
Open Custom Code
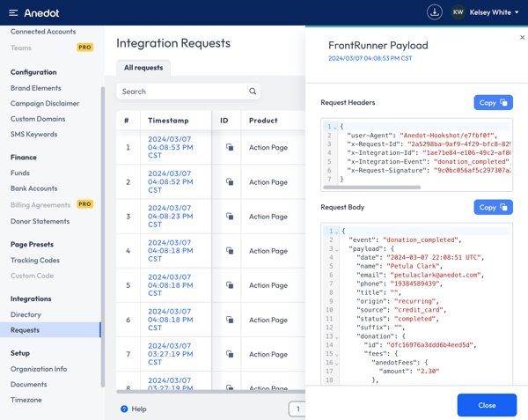(x=32, y=276)
